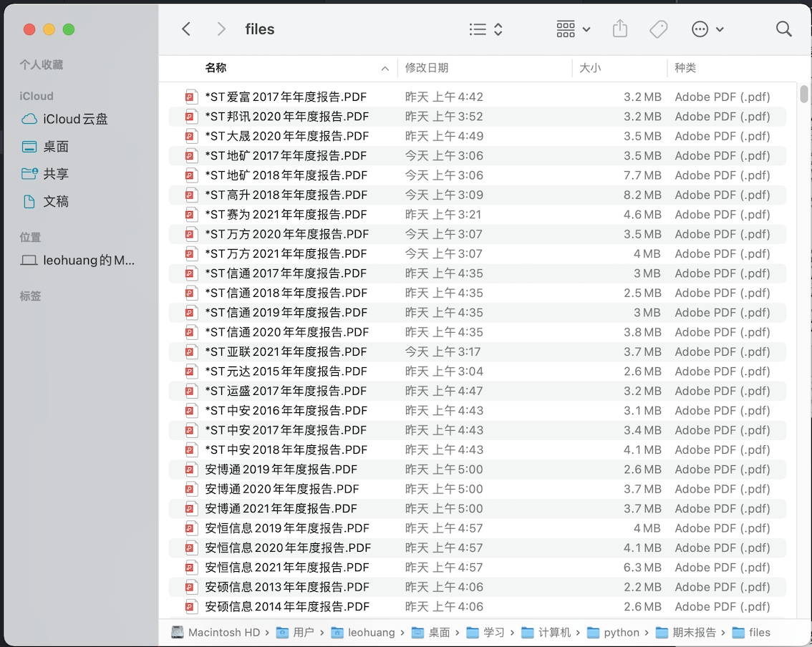Click PDF icon of *ST赛为 2021年年度报告.PDF
The image size is (812, 647).
pos(191,215)
